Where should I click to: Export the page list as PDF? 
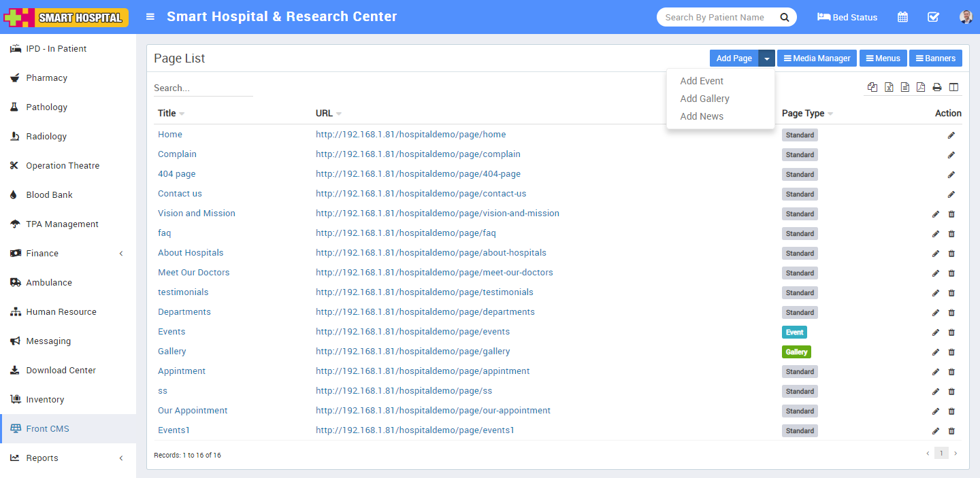[921, 87]
